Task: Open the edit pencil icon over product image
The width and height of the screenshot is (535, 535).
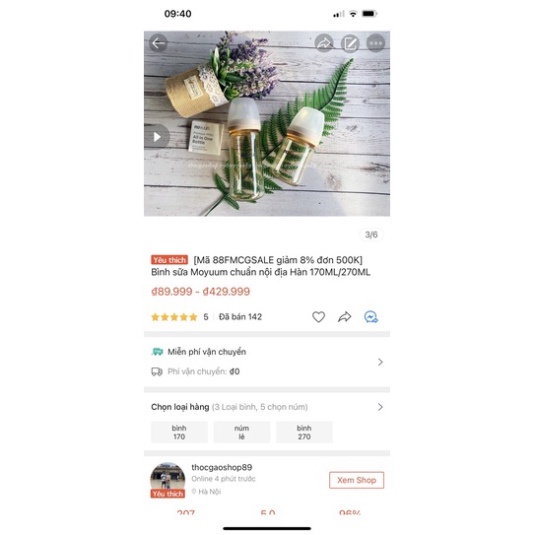Action: pos(350,43)
